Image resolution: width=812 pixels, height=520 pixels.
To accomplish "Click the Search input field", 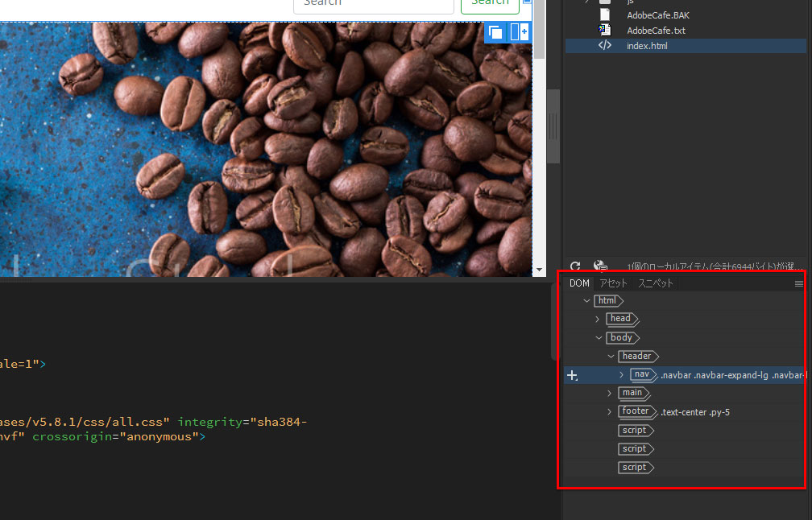I will point(374,4).
